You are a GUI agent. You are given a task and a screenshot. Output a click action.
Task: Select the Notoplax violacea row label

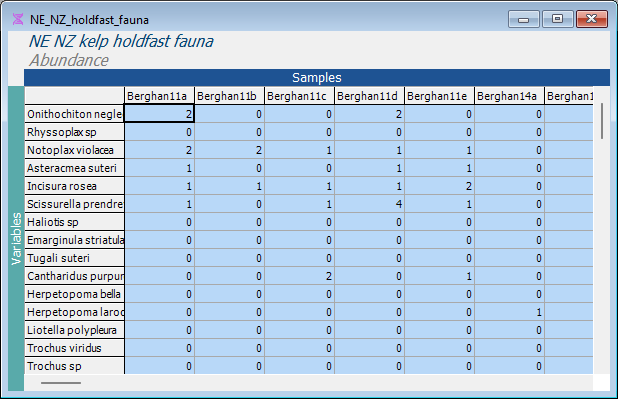[74, 150]
